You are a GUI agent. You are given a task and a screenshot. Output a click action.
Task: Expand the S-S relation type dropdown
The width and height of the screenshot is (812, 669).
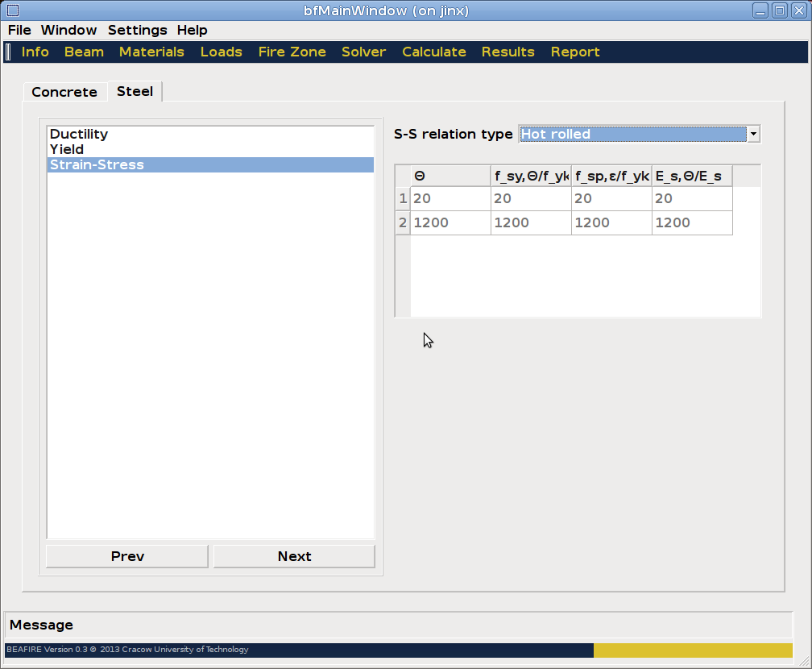tap(753, 135)
